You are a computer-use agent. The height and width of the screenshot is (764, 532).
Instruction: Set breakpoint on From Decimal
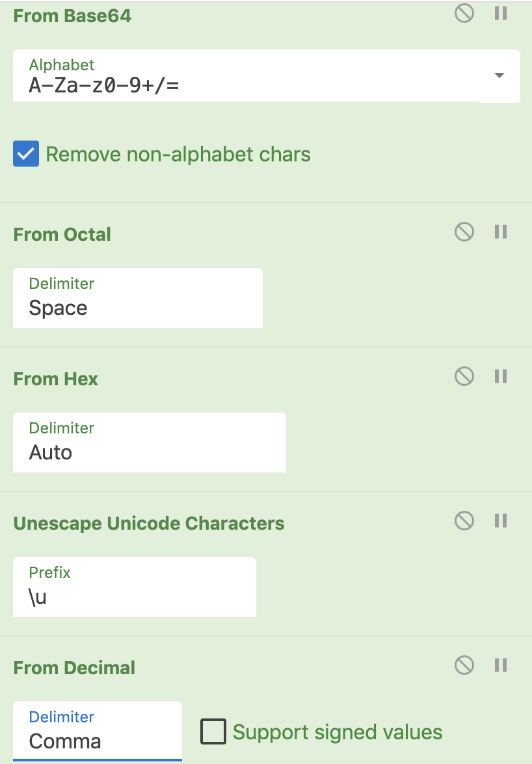coord(500,665)
